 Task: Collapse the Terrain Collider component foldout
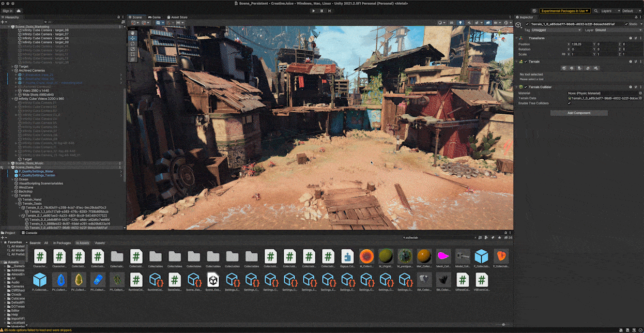[x=517, y=87]
